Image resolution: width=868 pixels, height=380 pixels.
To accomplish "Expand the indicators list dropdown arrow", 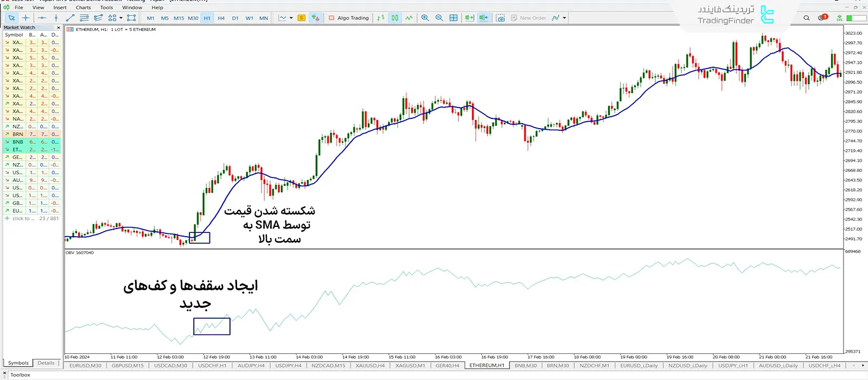I will point(565,18).
